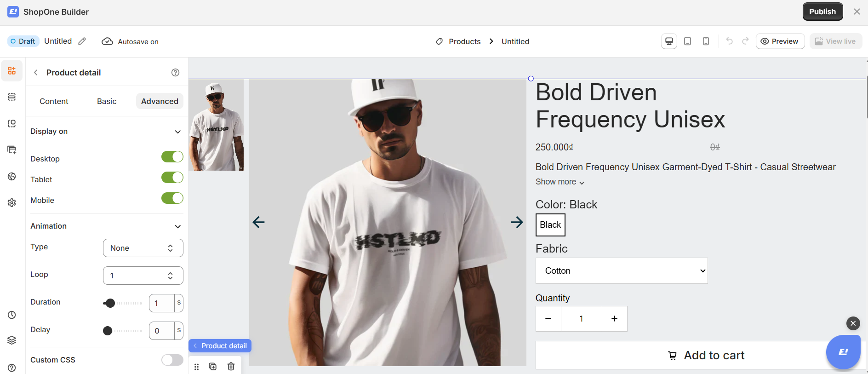Delete the Product detail block

tap(231, 367)
